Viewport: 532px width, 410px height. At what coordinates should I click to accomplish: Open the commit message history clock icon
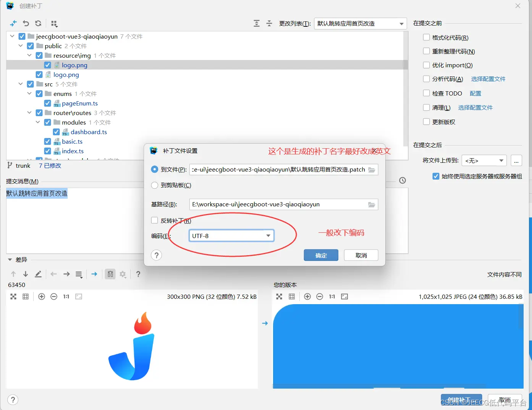pos(403,180)
